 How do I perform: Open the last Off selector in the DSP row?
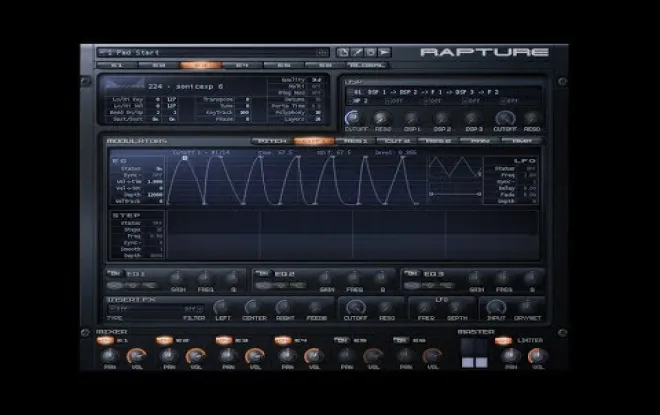pyautogui.click(x=512, y=101)
